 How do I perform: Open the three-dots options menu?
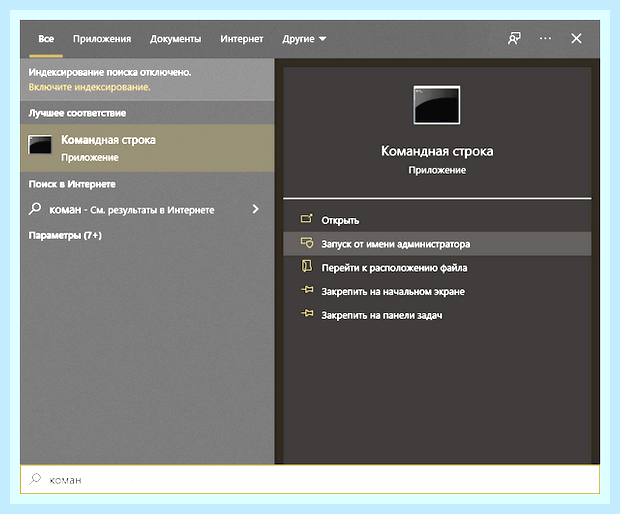click(545, 38)
